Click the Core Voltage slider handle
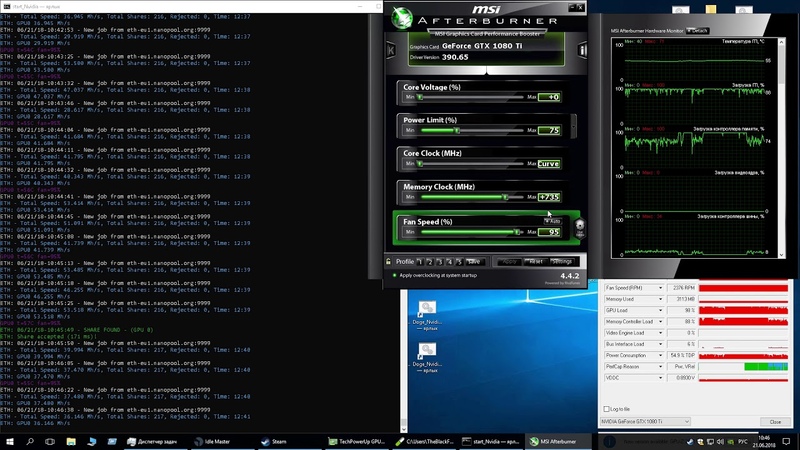Viewport: 800px width, 450px height. (420, 97)
